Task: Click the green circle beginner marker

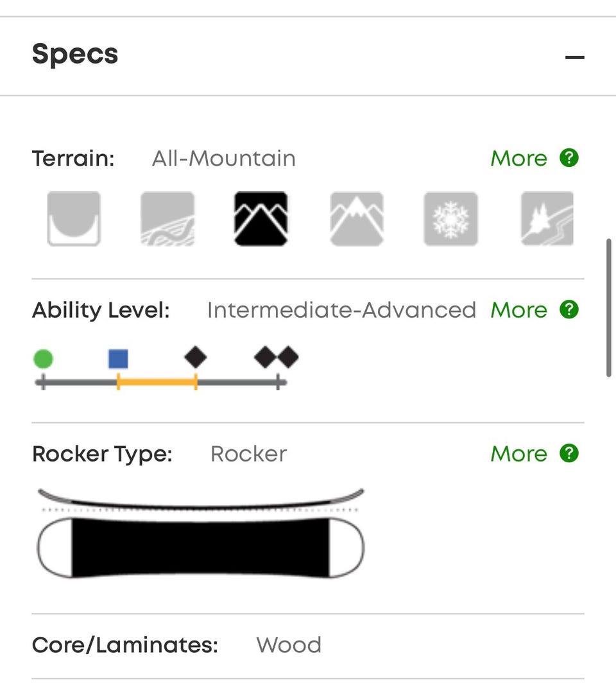Action: [43, 359]
